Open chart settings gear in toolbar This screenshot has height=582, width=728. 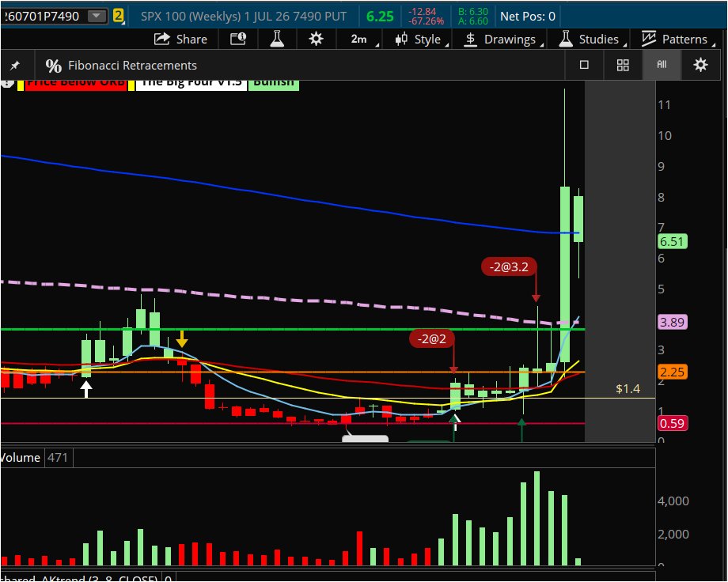coord(317,39)
